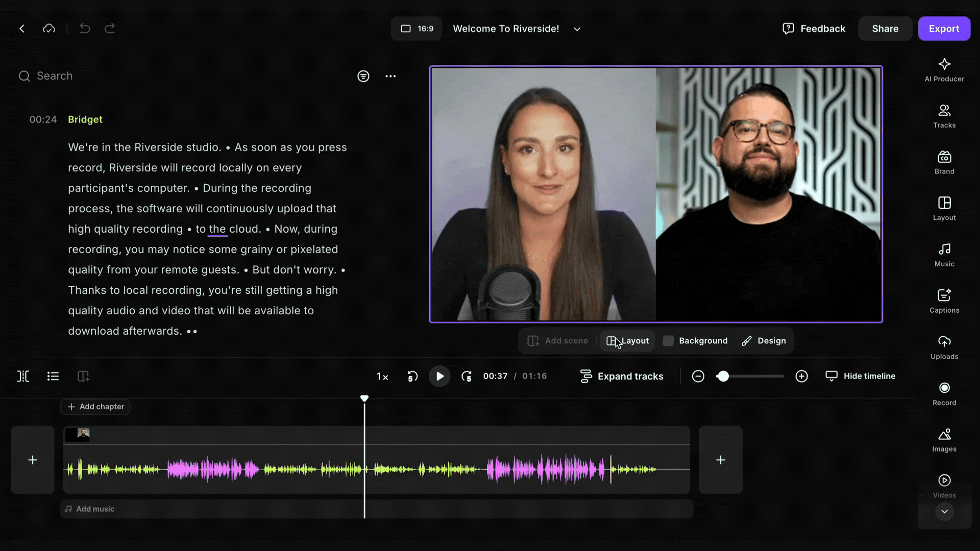
Task: Click the Export button
Action: (x=944, y=29)
